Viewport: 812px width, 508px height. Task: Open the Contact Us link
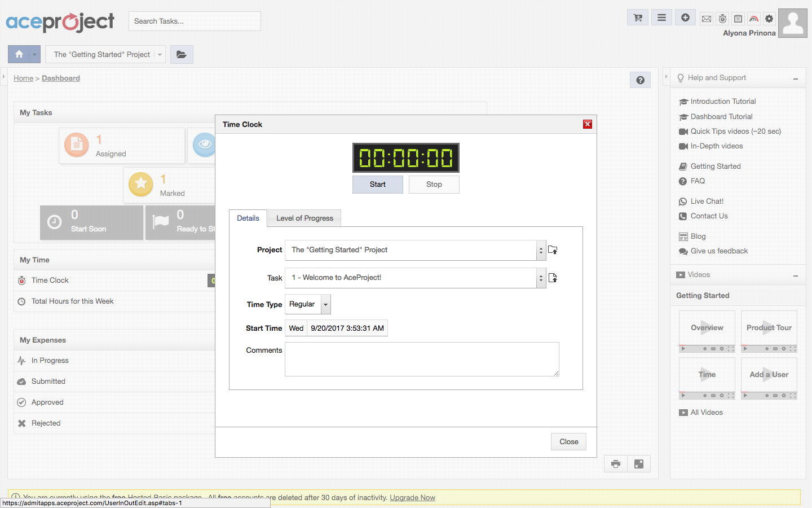tap(709, 216)
